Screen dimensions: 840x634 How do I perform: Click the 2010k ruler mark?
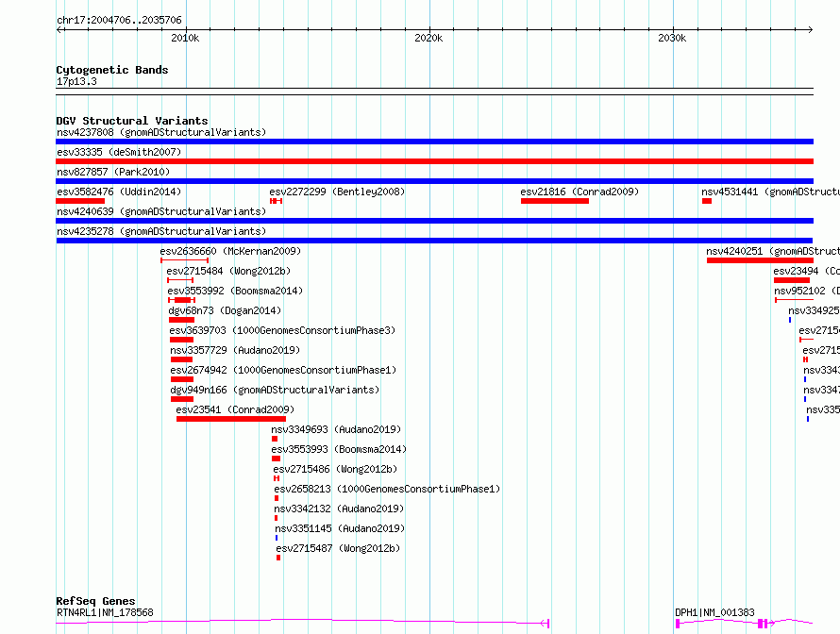pos(185,38)
